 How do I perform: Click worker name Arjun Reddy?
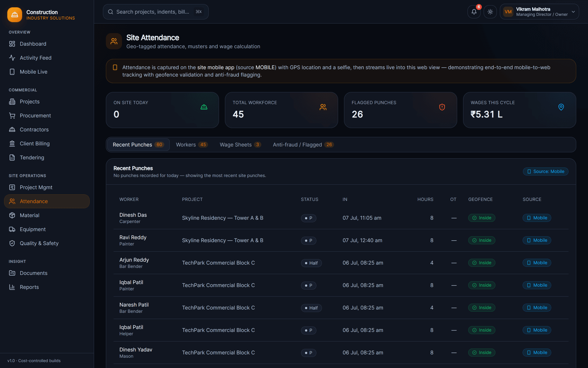click(x=134, y=260)
